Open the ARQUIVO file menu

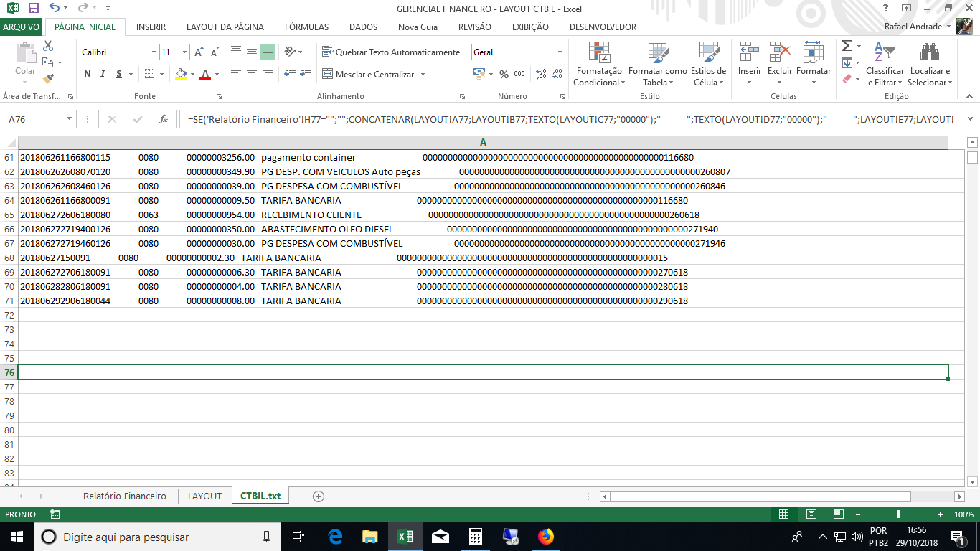coord(22,27)
